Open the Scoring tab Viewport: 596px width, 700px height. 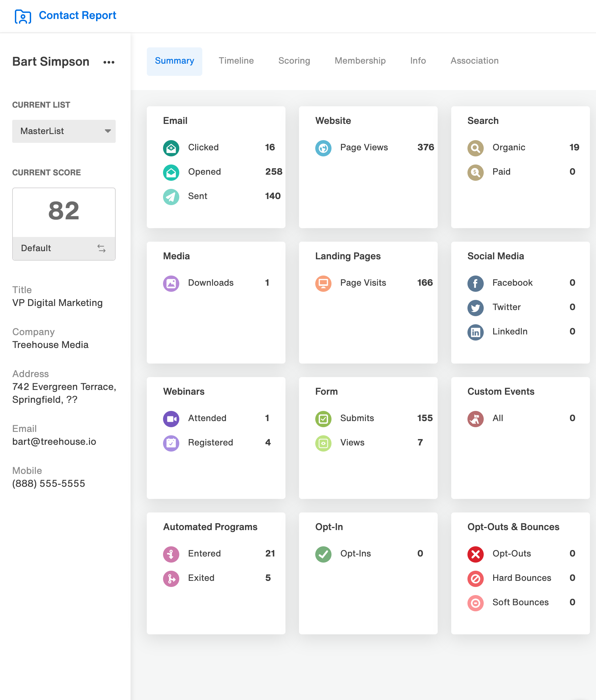click(294, 61)
